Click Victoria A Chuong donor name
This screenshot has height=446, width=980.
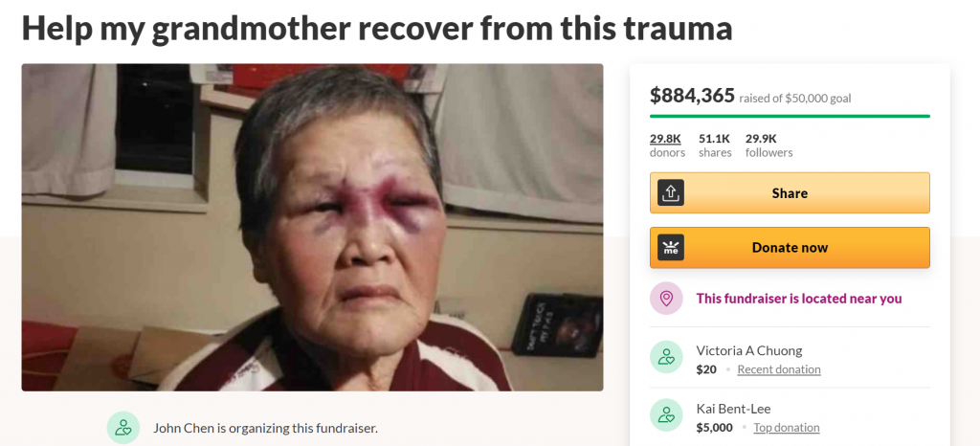[748, 350]
